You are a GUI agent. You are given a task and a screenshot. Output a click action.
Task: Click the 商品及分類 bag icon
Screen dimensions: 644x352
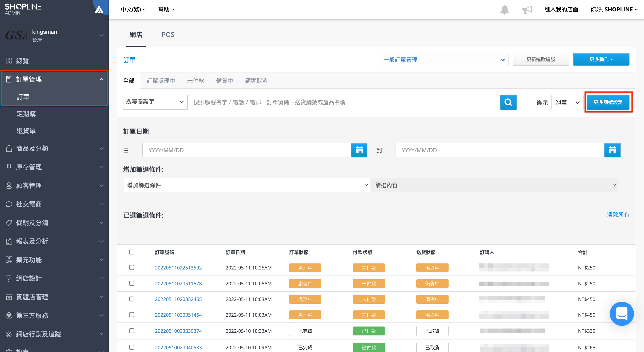[x=9, y=148]
